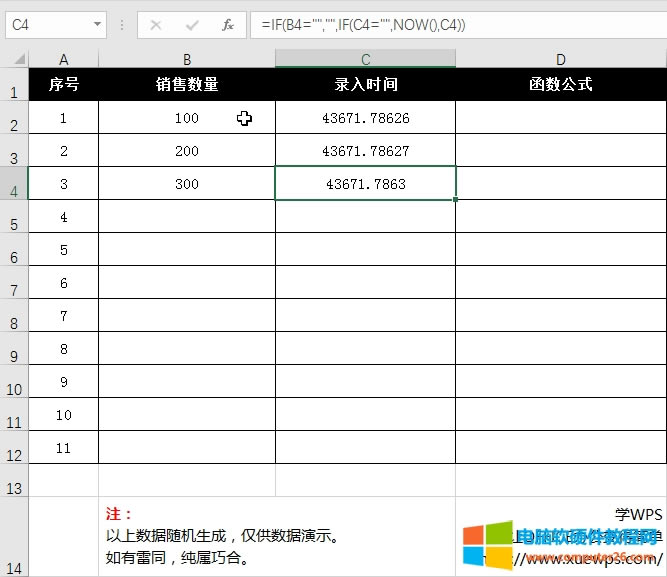
Task: Select column B header
Action: [187, 60]
